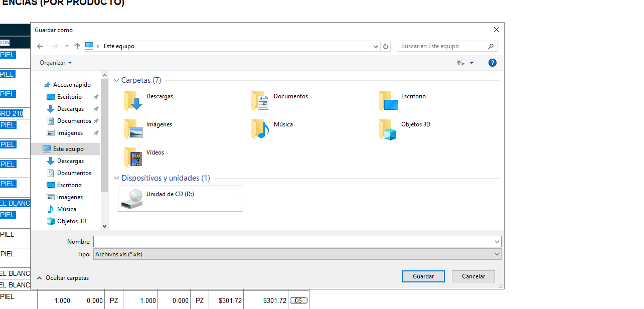The width and height of the screenshot is (644, 309).
Task: Open the dialog Help question mark icon
Action: (x=492, y=63)
